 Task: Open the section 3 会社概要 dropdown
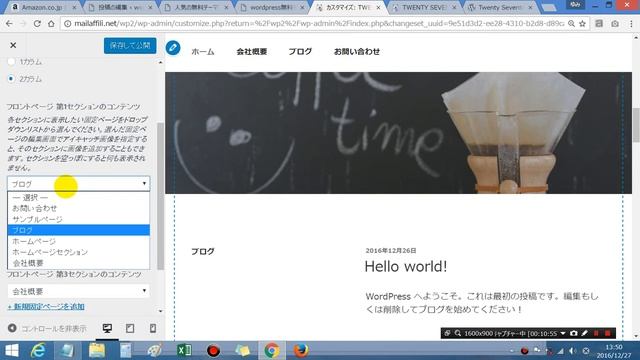(78, 291)
